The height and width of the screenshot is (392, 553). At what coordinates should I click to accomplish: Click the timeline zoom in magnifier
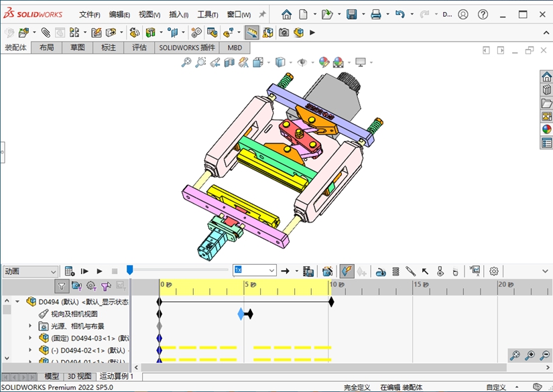point(530,355)
